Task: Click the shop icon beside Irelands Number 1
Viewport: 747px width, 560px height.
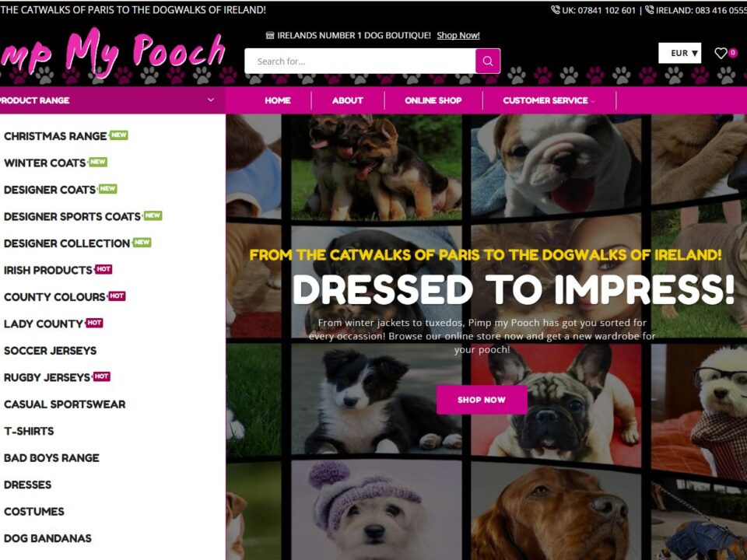Action: tap(270, 35)
